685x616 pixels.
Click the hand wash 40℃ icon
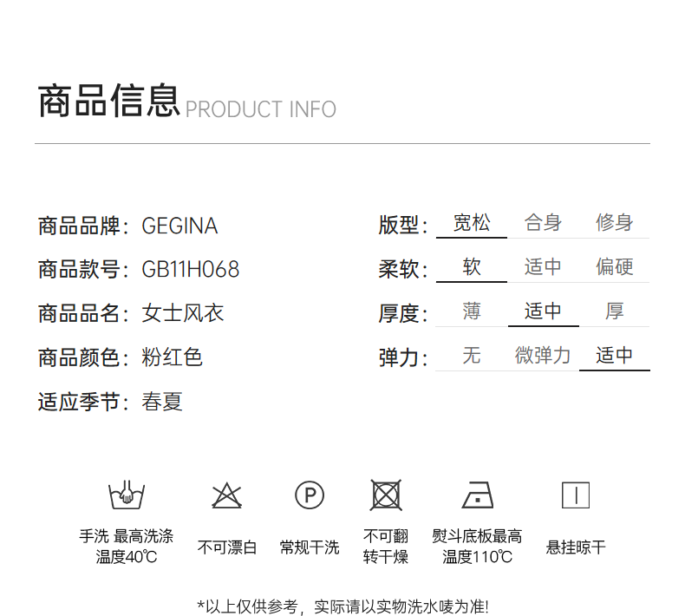click(126, 496)
